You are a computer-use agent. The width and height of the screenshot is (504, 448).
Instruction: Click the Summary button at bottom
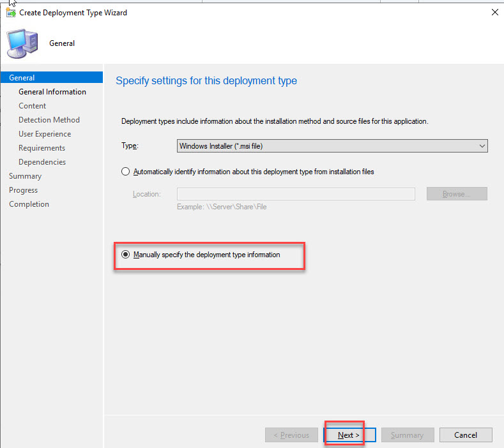(x=407, y=435)
